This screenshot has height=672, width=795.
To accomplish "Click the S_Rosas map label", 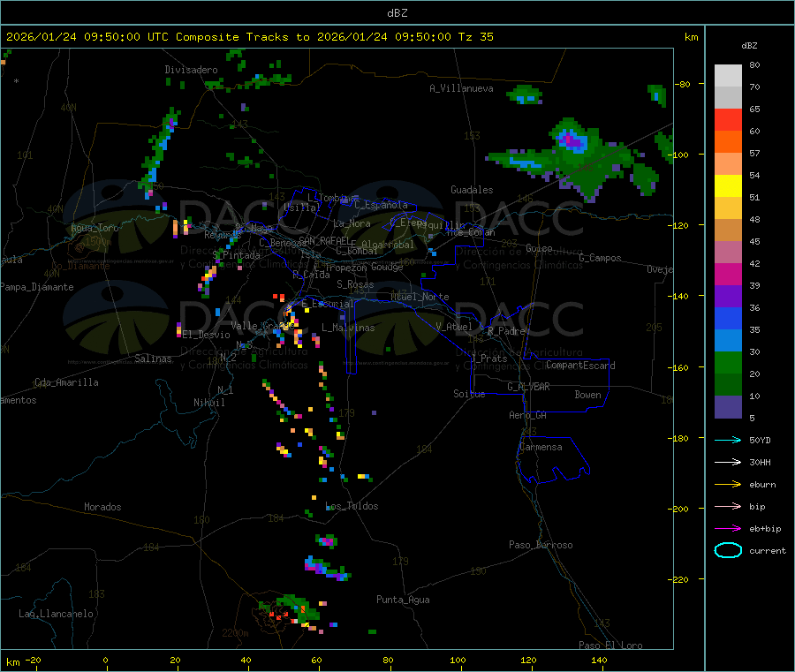I will coord(355,284).
